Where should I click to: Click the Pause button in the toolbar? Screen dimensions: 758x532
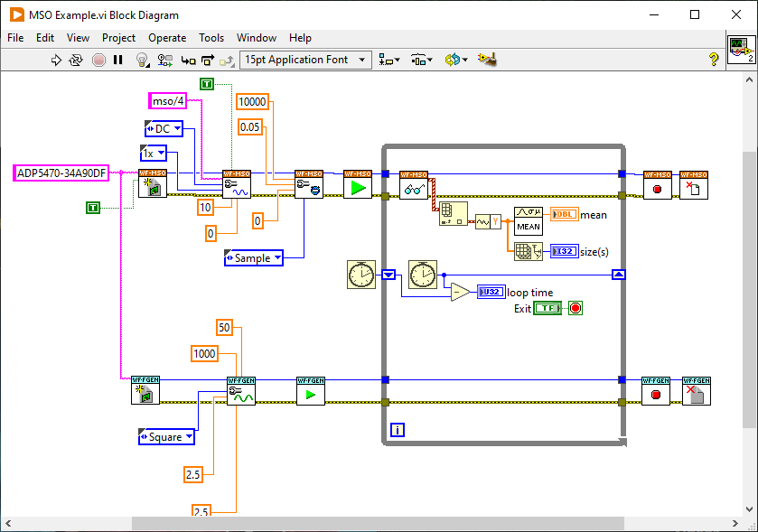118,60
